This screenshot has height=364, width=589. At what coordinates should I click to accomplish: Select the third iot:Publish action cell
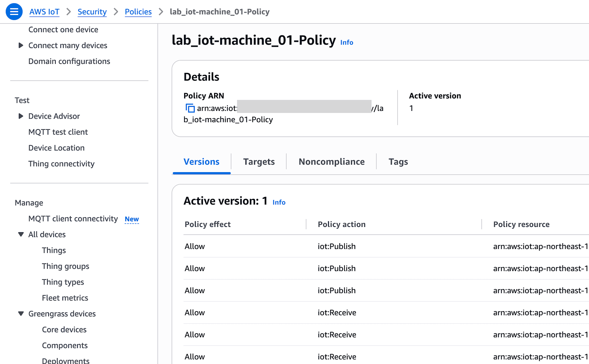pyautogui.click(x=337, y=290)
